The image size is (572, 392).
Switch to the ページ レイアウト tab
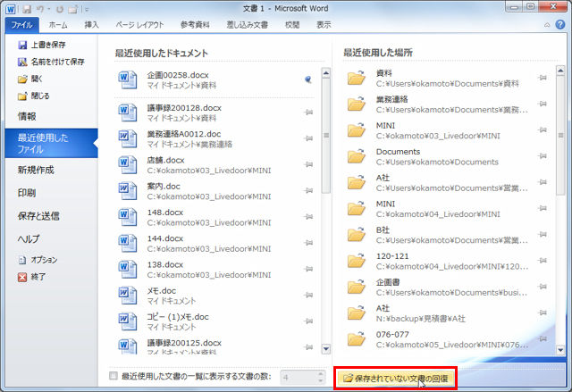(139, 25)
